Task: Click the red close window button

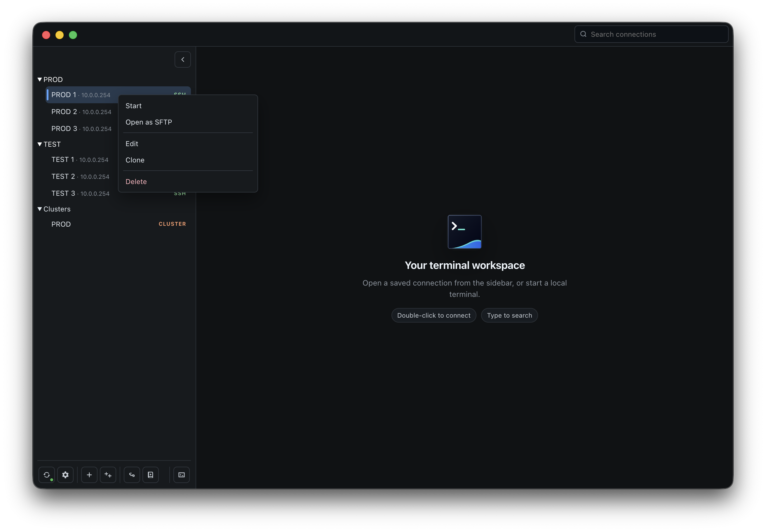Action: (46, 35)
